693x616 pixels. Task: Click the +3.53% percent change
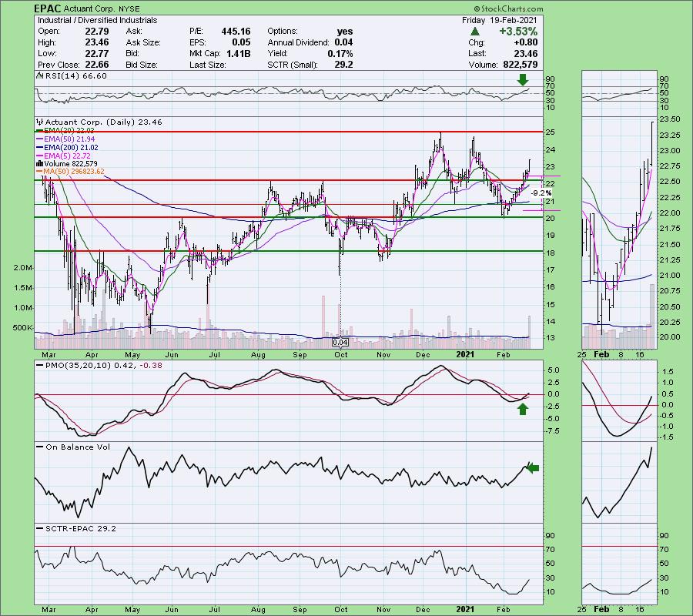518,32
